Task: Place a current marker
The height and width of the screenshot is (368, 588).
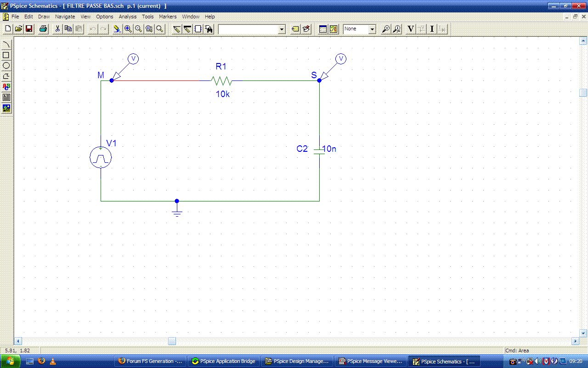Action: [x=397, y=29]
